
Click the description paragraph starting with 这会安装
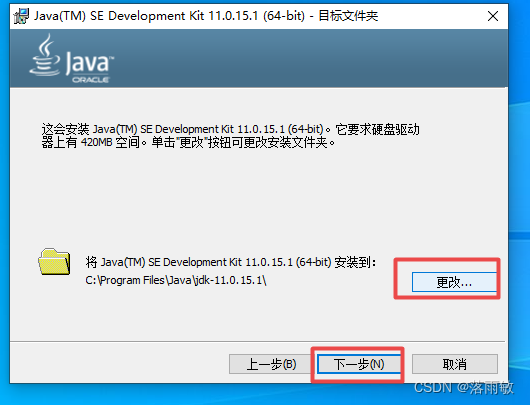[x=231, y=136]
